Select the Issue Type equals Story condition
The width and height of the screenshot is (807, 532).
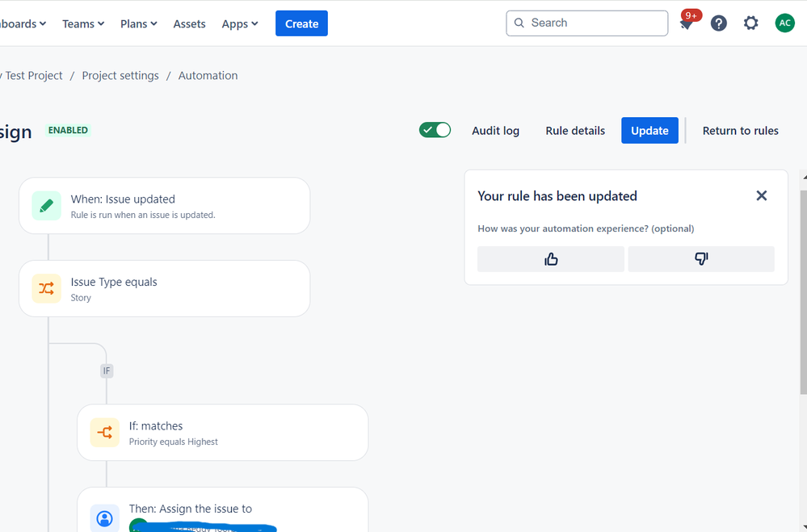165,289
